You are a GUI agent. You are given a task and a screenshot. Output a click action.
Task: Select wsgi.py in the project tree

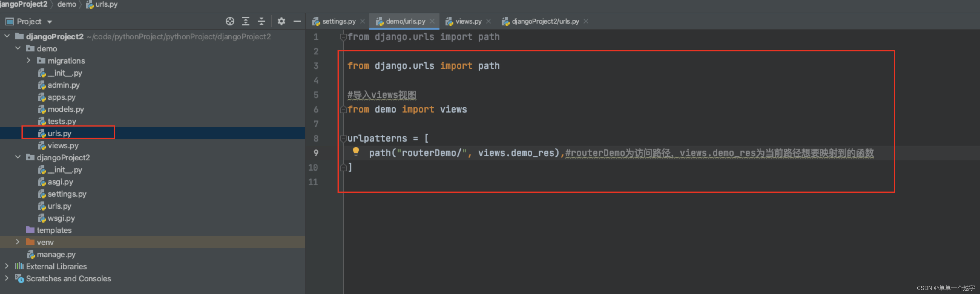pyautogui.click(x=61, y=218)
